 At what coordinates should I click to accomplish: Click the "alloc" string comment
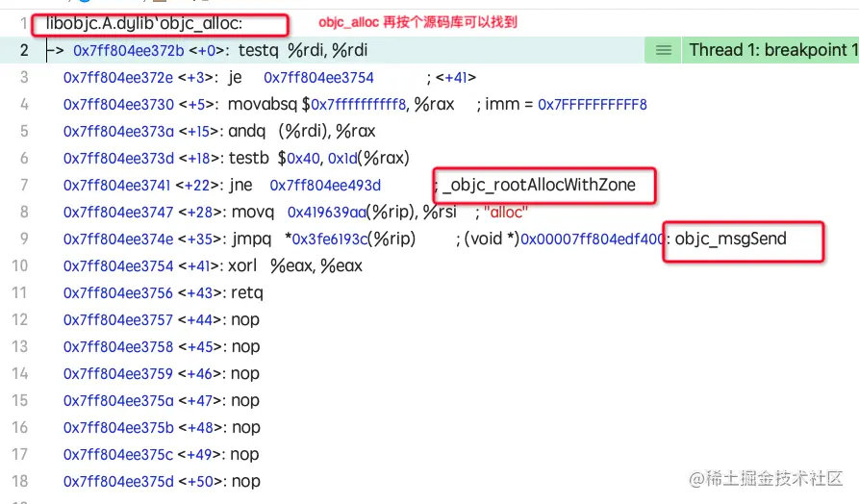506,212
